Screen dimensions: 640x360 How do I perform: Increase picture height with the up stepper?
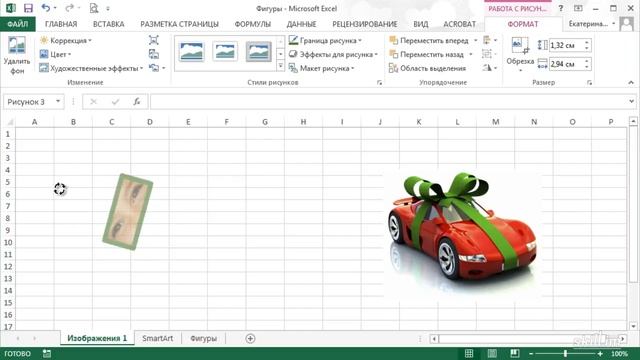(587, 42)
